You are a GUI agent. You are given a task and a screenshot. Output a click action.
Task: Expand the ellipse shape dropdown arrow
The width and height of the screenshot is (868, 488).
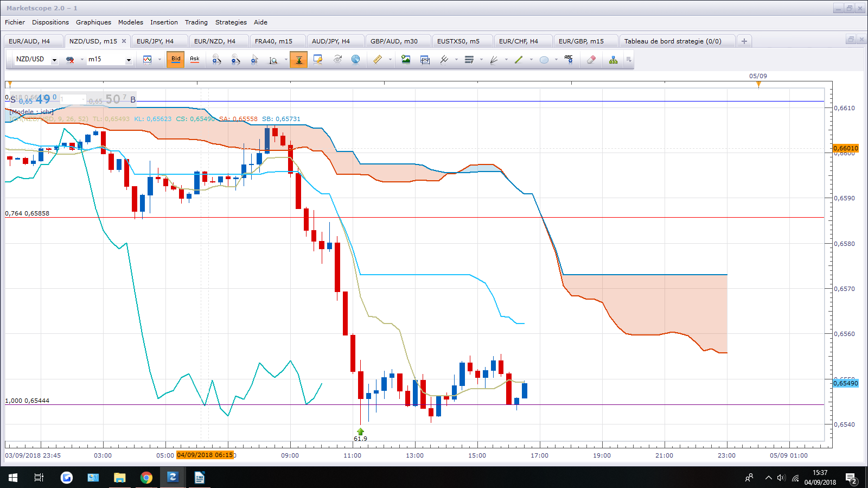click(556, 60)
